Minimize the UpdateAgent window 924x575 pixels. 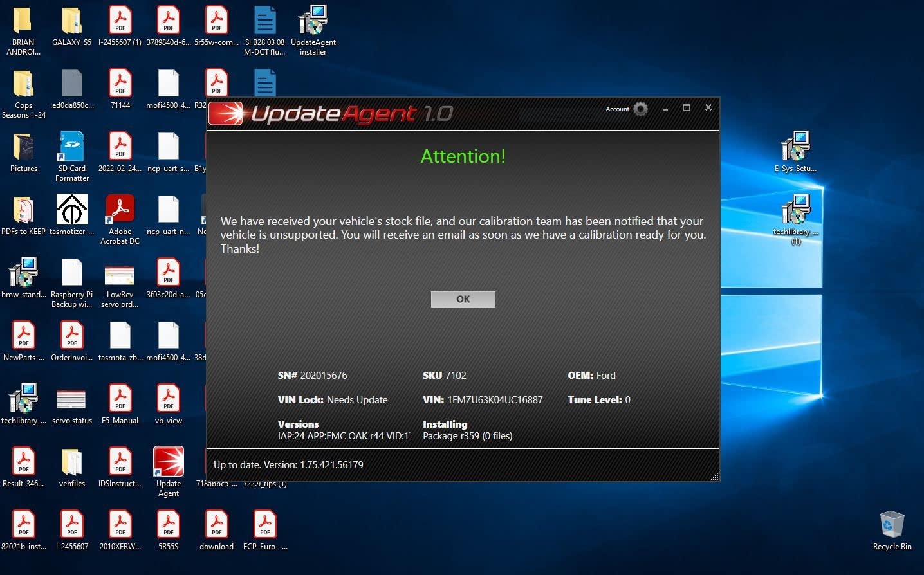coord(665,109)
